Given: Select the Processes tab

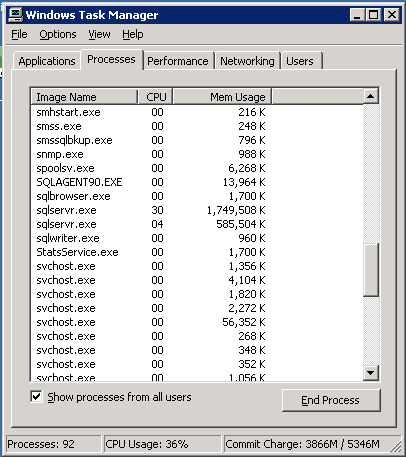Looking at the screenshot, I should pos(111,59).
